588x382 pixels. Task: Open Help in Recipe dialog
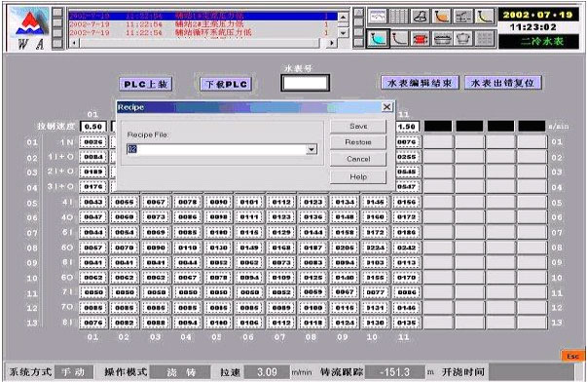(x=358, y=176)
